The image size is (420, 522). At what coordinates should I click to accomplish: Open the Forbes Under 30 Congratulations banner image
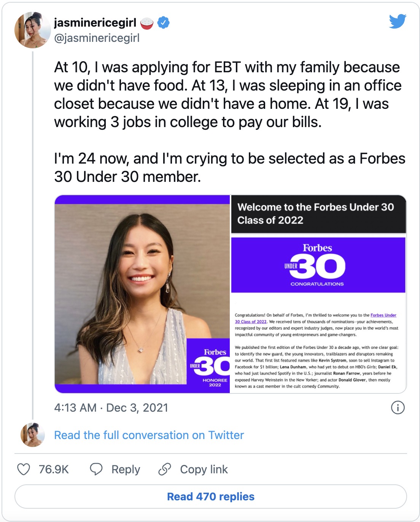click(x=318, y=265)
